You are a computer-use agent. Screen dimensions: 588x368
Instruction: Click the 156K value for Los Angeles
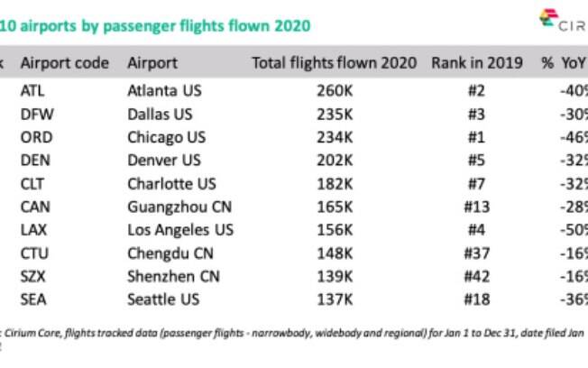(335, 230)
